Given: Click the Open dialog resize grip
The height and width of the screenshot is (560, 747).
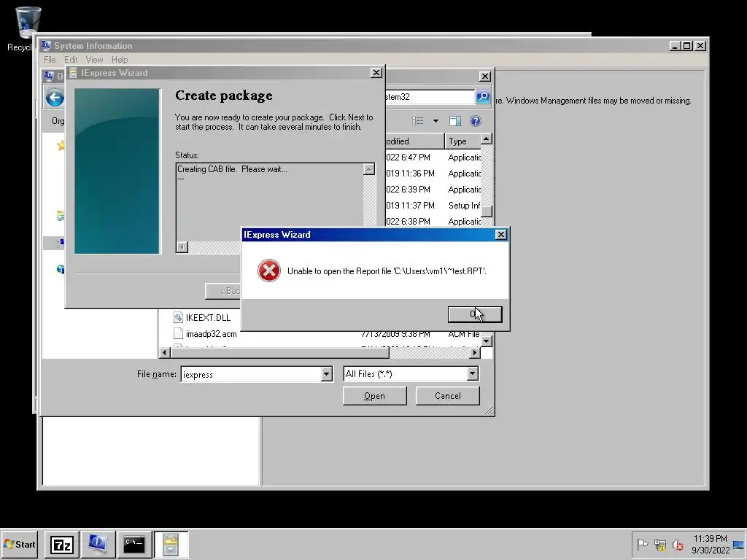Looking at the screenshot, I should (x=488, y=411).
